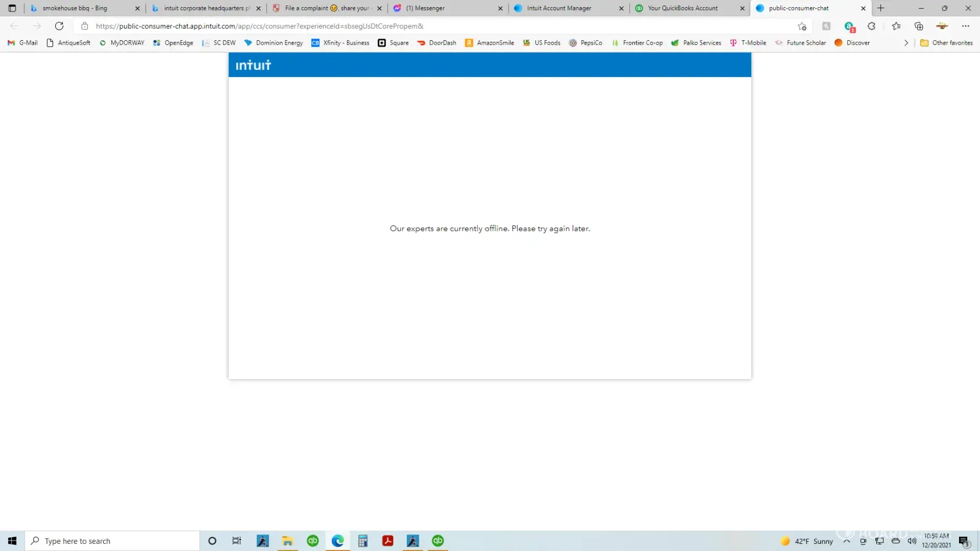Click the greyed-out extension icon beside address bar
This screenshot has height=551, width=980.
tap(826, 26)
